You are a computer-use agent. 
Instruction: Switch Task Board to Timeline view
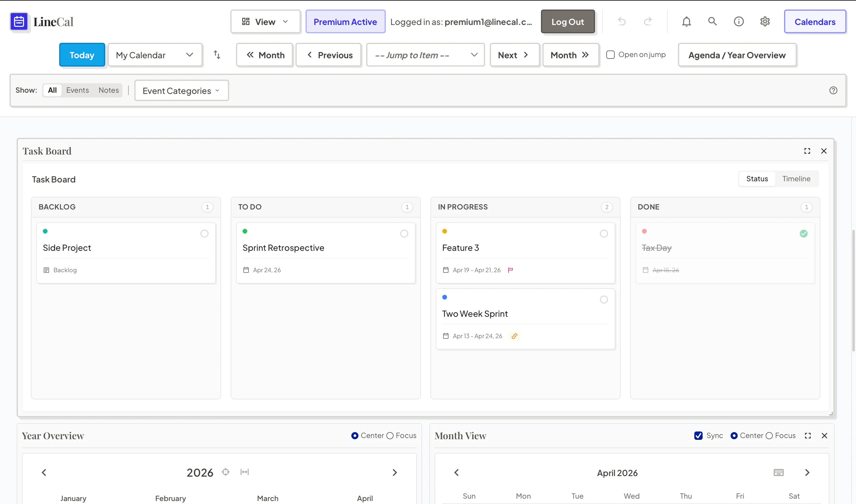[x=796, y=179]
